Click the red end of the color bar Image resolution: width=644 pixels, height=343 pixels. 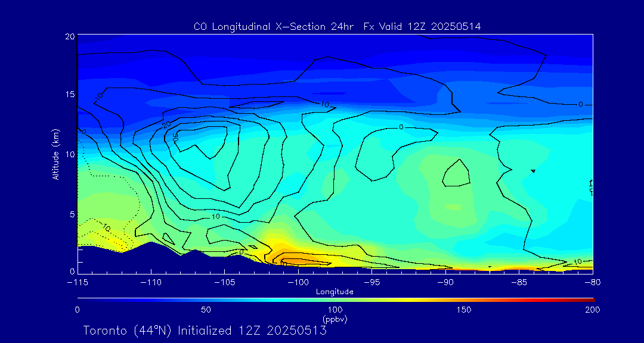tap(590, 298)
